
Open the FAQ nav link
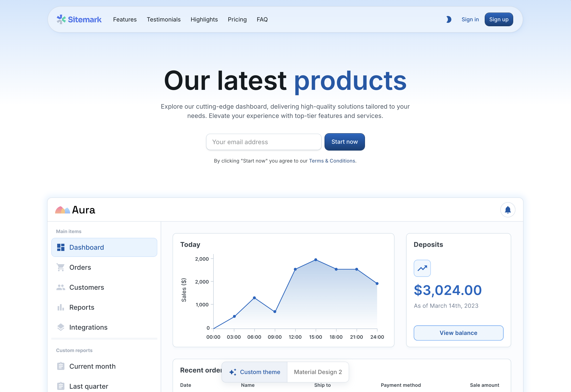pos(262,19)
